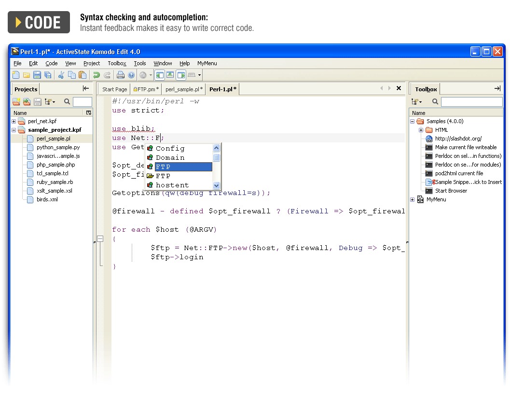
Task: Toggle the right pane visibility button
Action: [181, 75]
